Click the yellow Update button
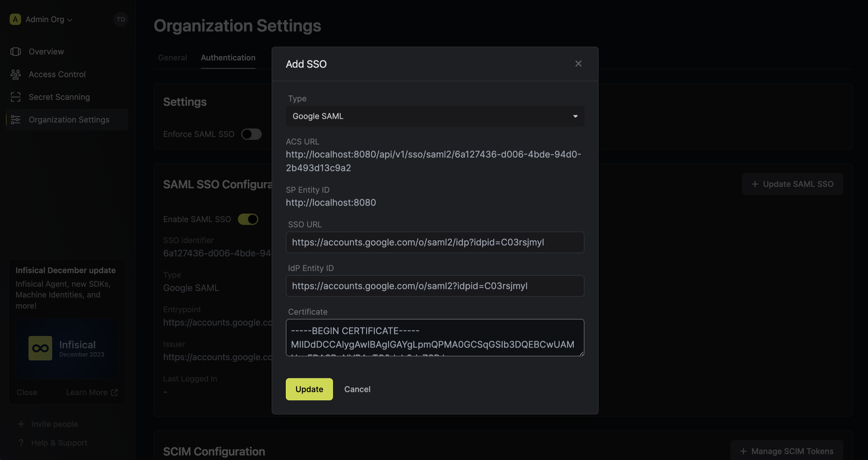Screen dimensions: 868x460 coord(309,389)
